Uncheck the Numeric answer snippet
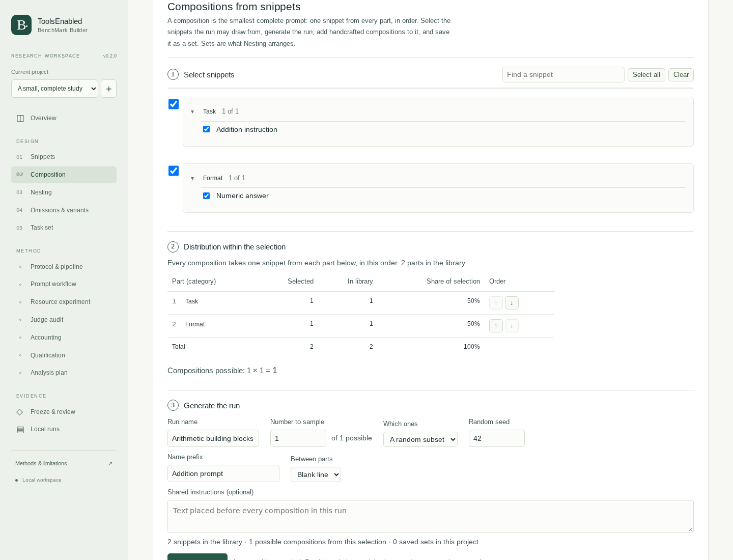The image size is (733, 560). coord(207,195)
